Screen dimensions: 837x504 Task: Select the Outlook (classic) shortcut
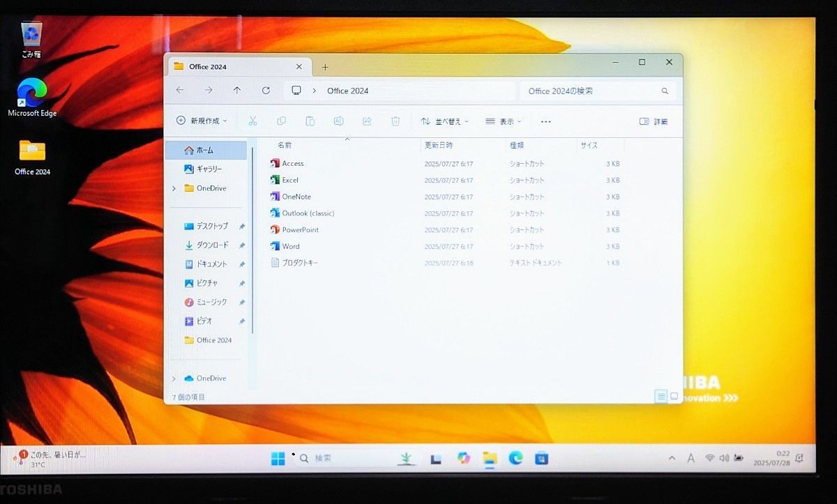[x=303, y=213]
